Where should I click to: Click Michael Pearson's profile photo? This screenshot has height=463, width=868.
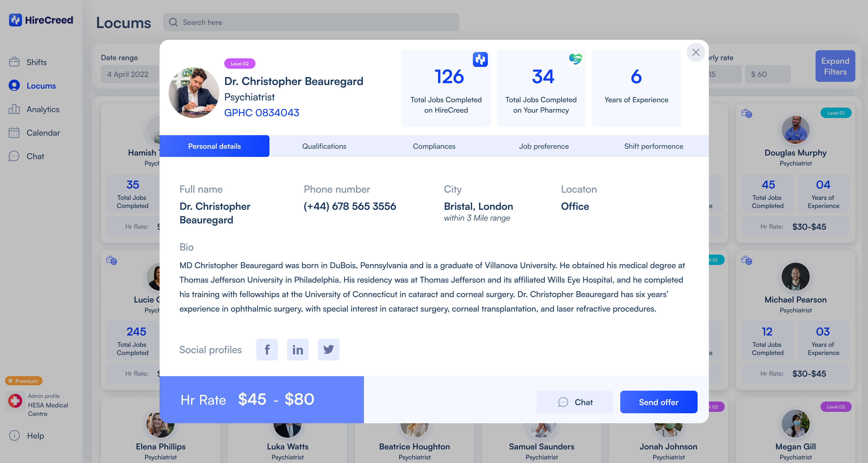(x=796, y=277)
